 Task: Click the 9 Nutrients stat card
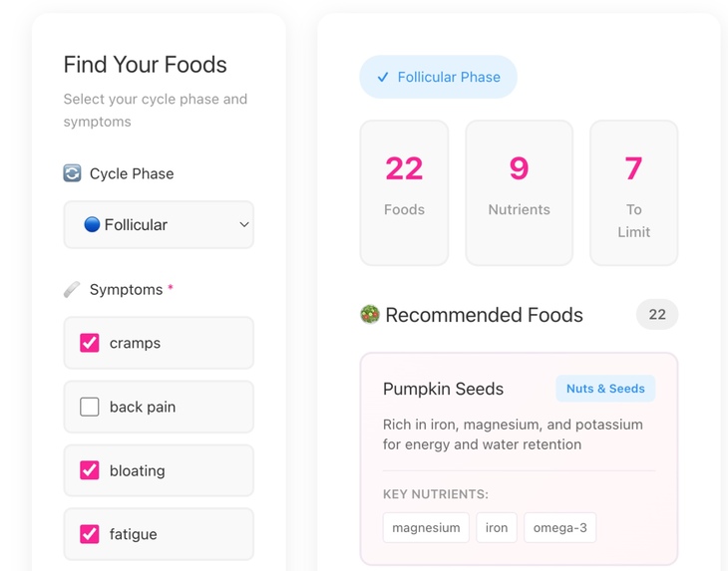(519, 193)
